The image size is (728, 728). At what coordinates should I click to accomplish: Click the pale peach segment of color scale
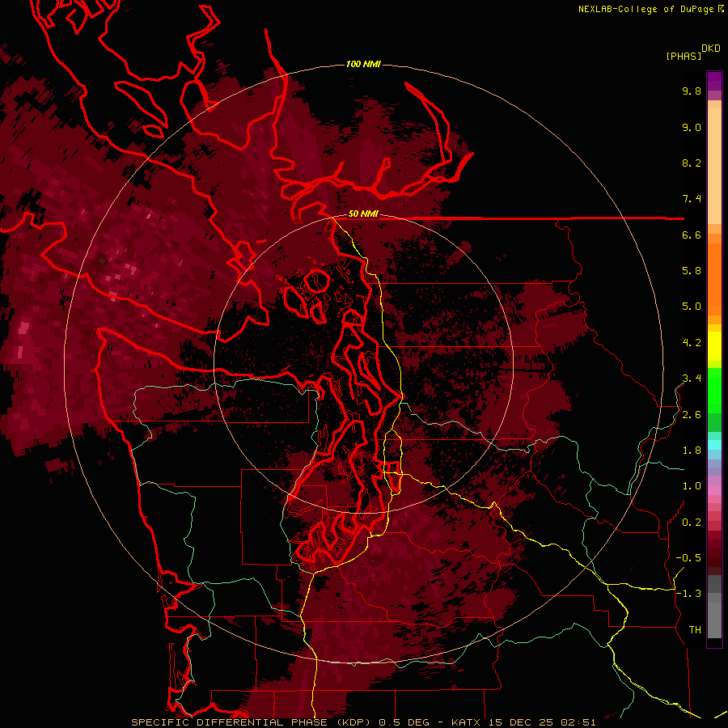click(x=714, y=166)
